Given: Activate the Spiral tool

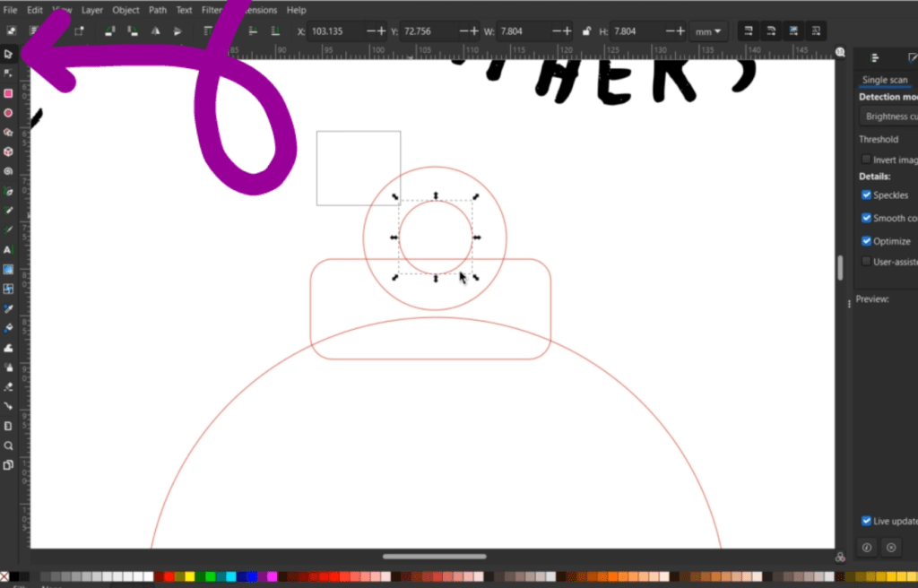Looking at the screenshot, I should point(8,171).
